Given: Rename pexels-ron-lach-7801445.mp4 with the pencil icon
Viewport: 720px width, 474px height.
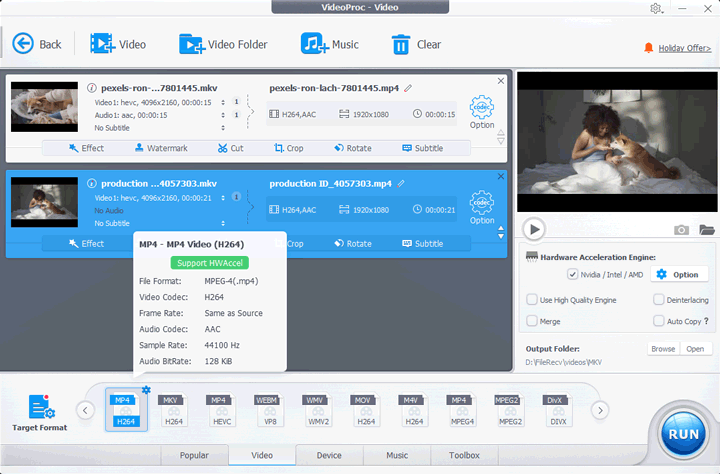Looking at the screenshot, I should tap(408, 88).
